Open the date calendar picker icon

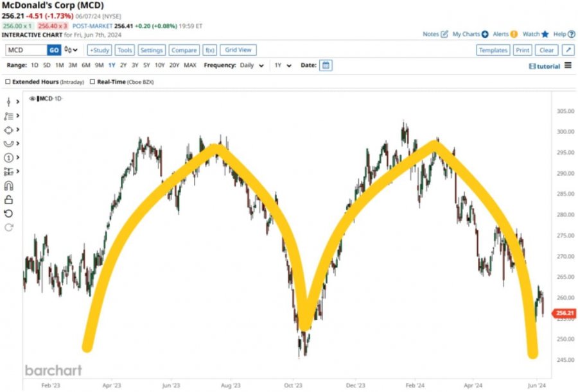(326, 65)
